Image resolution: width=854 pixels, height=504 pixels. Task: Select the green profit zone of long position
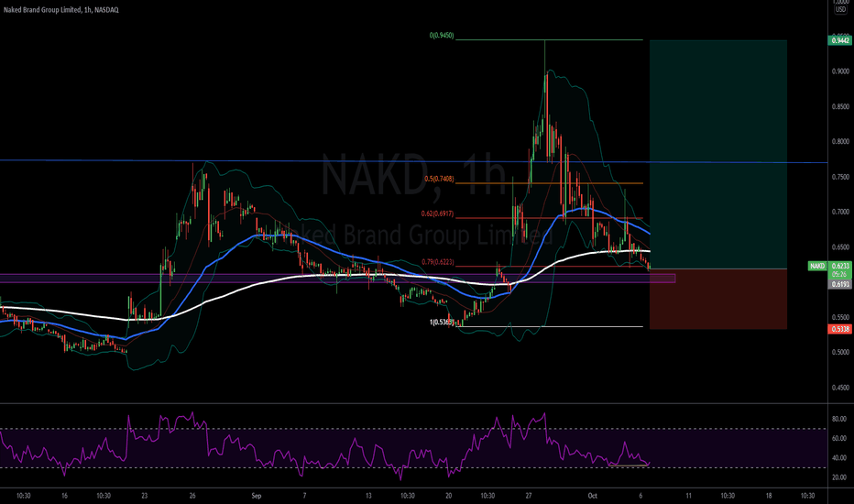point(718,154)
